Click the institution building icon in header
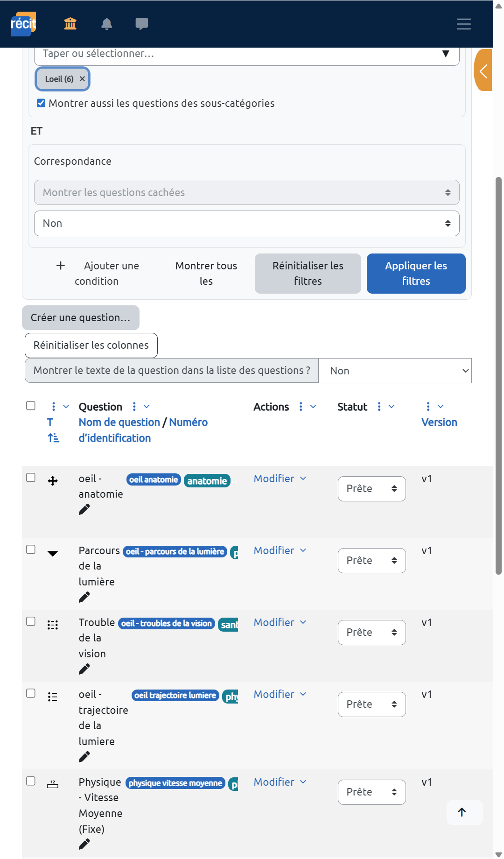504x859 pixels. (70, 24)
